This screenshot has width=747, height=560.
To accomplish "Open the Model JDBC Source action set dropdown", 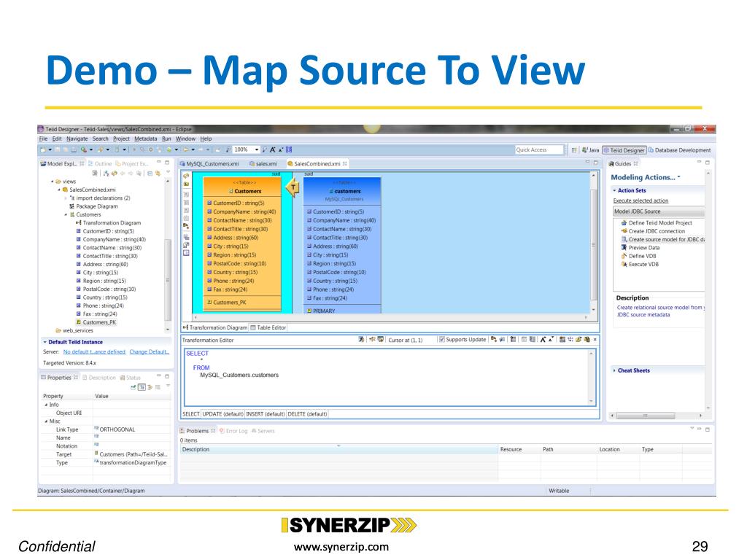I will (x=659, y=211).
